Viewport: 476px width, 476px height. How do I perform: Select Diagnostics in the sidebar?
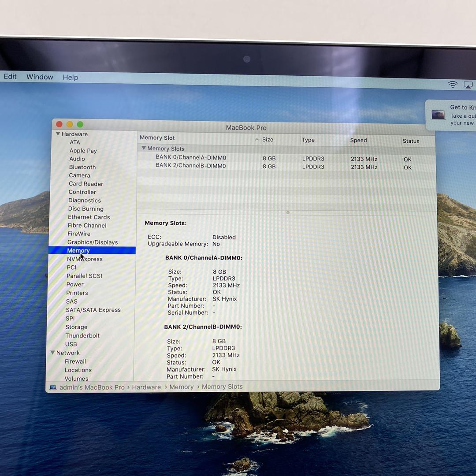point(84,201)
